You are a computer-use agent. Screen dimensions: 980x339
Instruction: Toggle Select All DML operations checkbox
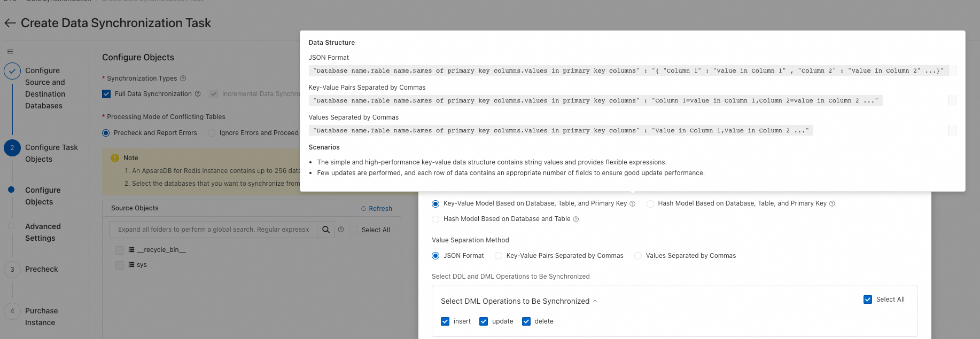click(x=868, y=299)
